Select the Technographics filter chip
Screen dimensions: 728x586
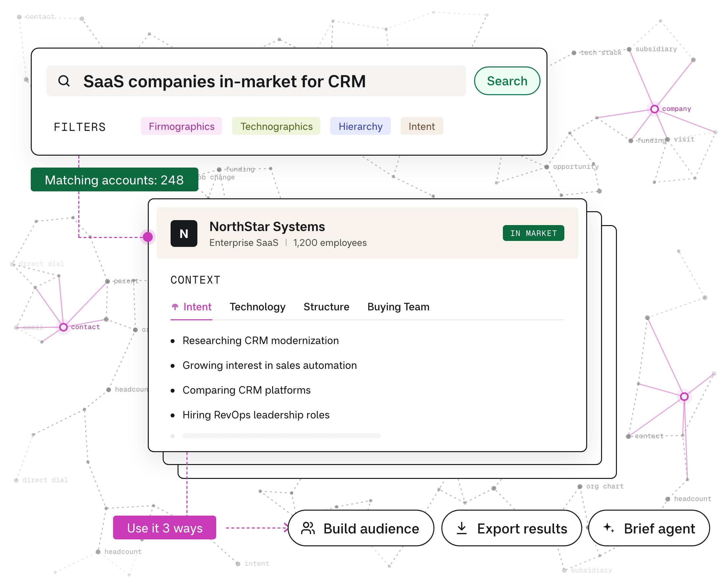276,126
